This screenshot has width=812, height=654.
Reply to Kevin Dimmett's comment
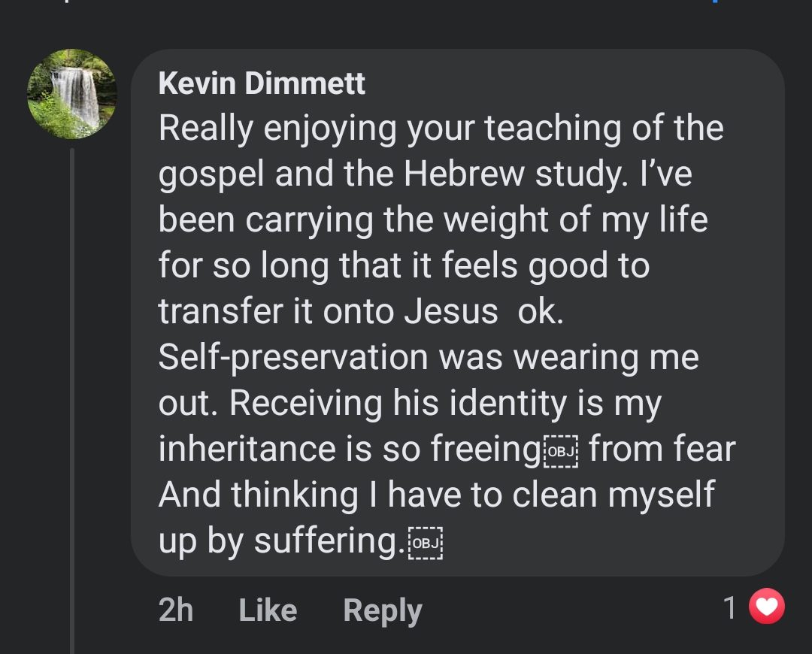point(382,610)
